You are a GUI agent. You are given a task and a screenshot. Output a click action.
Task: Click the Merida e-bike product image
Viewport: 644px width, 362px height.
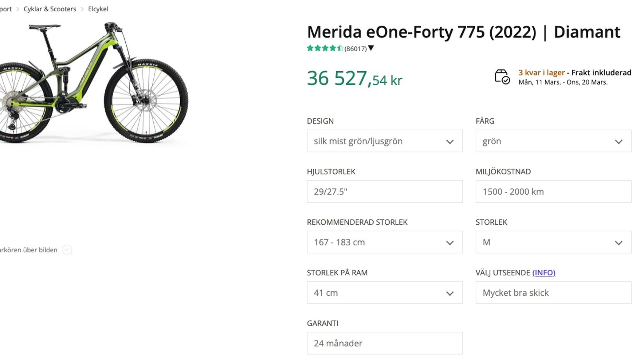[x=92, y=83]
